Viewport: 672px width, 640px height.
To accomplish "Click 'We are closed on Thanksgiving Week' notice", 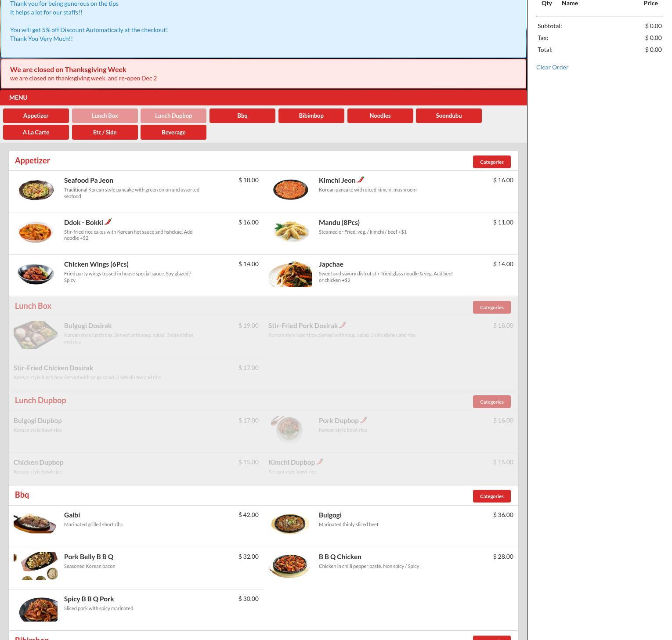I will click(x=68, y=69).
